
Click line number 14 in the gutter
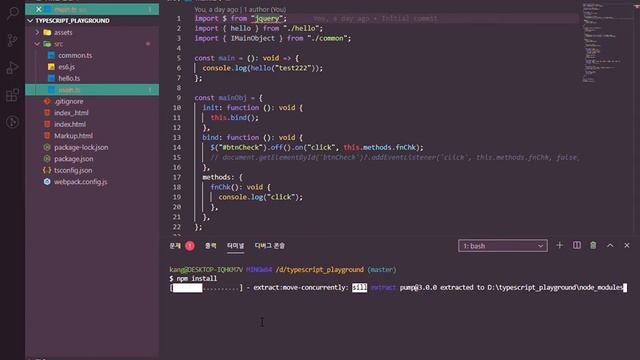click(x=177, y=147)
